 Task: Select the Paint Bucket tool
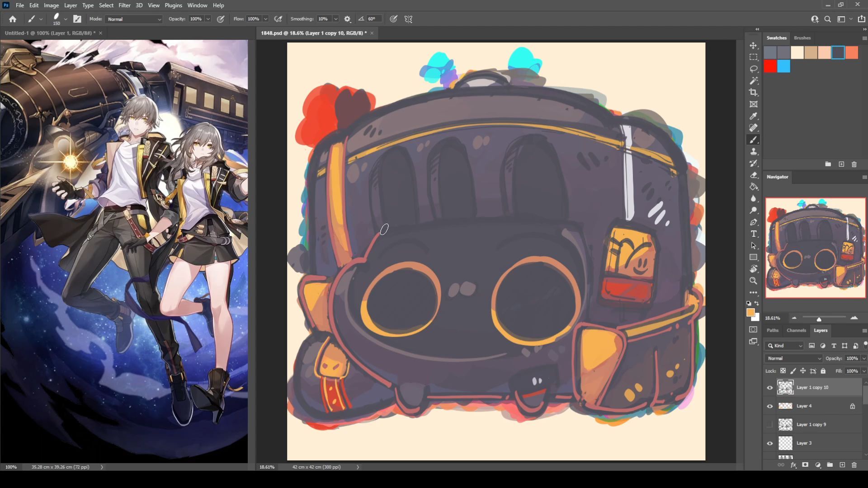pos(753,187)
